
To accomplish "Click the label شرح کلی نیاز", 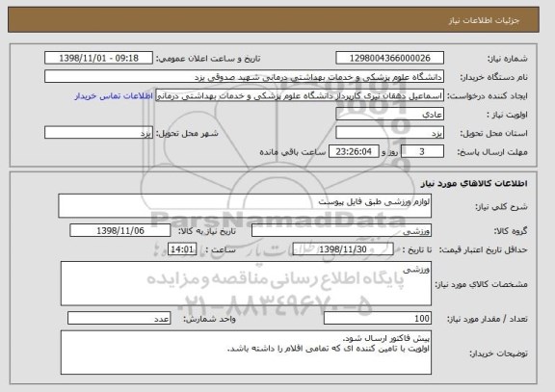I will coord(501,207).
